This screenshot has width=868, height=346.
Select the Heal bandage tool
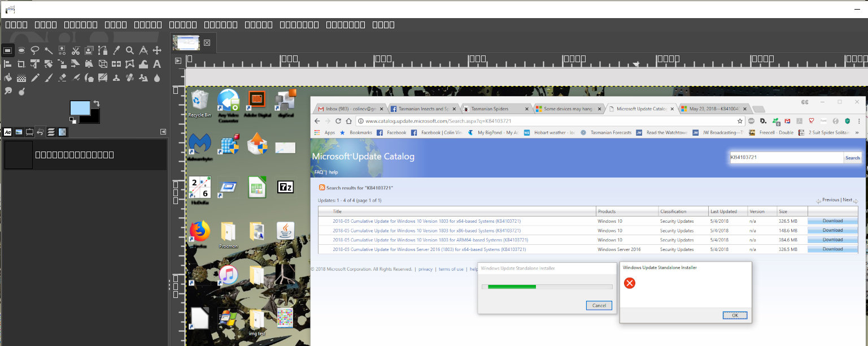(130, 77)
